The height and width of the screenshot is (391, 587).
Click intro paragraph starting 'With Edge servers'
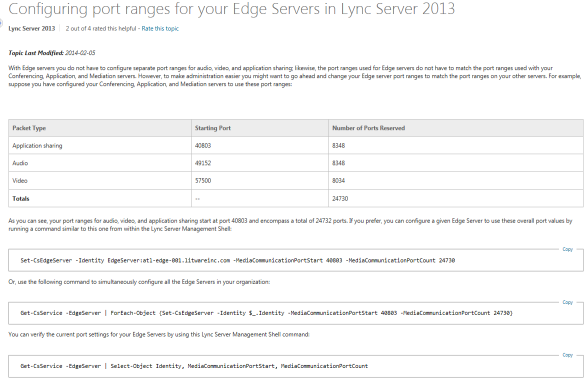tap(295, 76)
